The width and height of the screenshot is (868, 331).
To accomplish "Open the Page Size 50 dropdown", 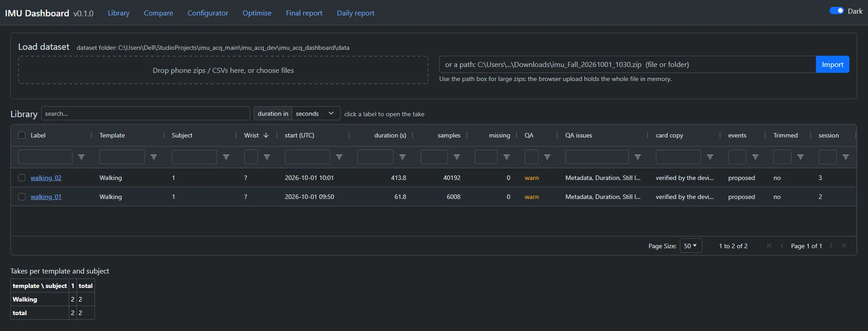I will point(691,246).
